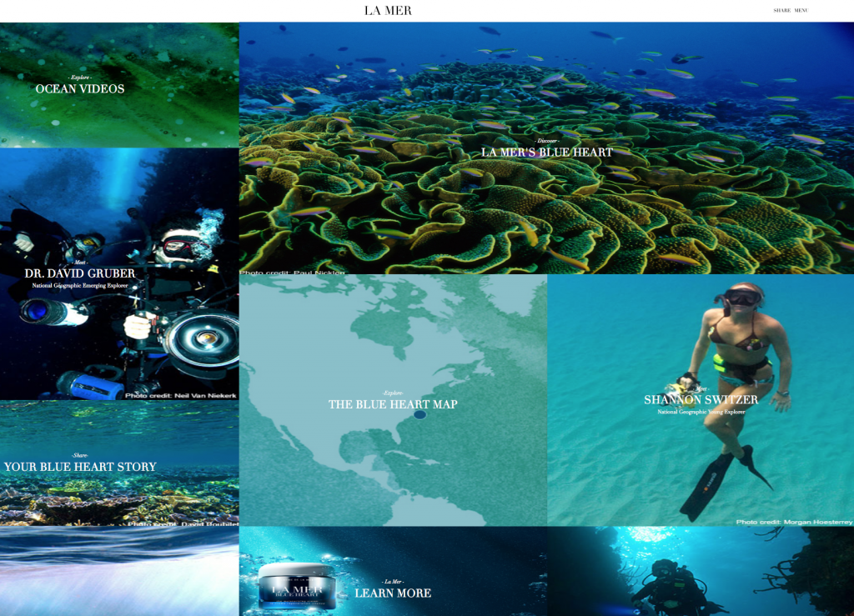Open the Dr. David Gruber profile title
Image resolution: width=854 pixels, height=616 pixels.
(x=80, y=273)
